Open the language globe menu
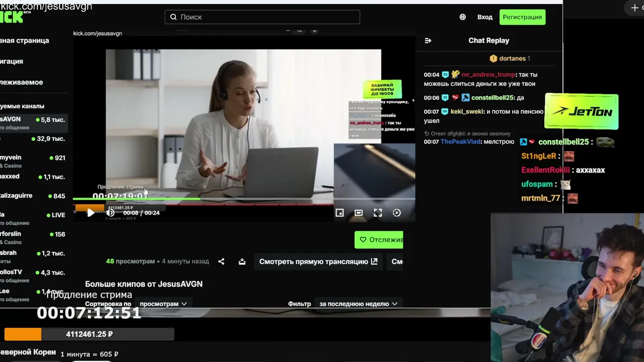The image size is (644, 362). (462, 17)
